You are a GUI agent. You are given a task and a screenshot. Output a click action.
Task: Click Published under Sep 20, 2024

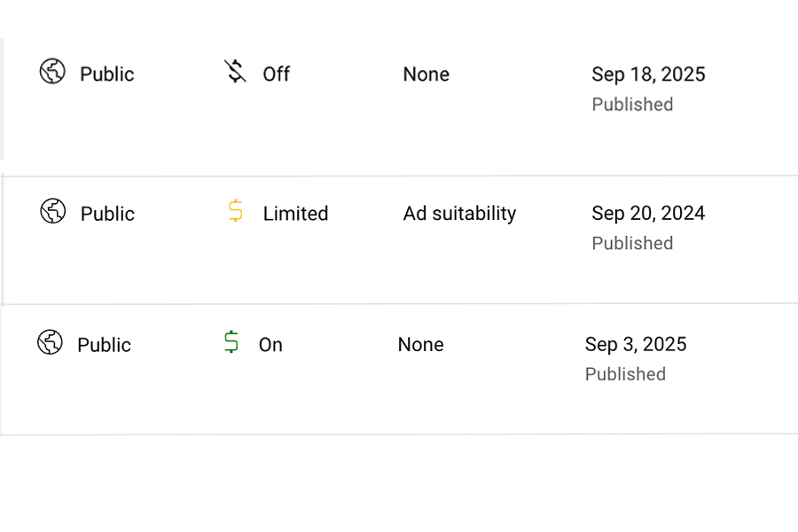point(632,243)
